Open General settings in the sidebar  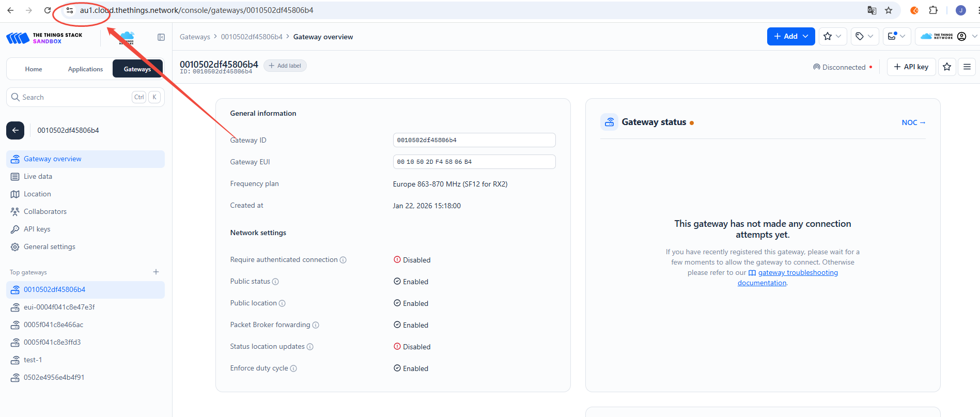[49, 247]
